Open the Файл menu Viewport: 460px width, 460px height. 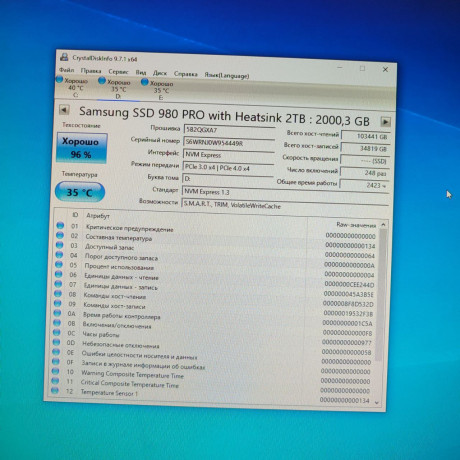[67, 70]
